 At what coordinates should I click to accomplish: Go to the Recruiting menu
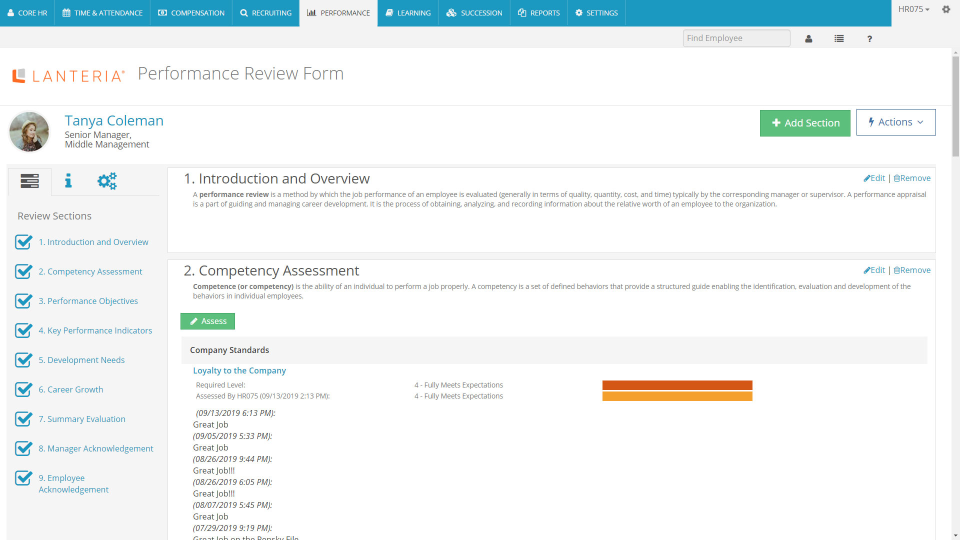(266, 13)
